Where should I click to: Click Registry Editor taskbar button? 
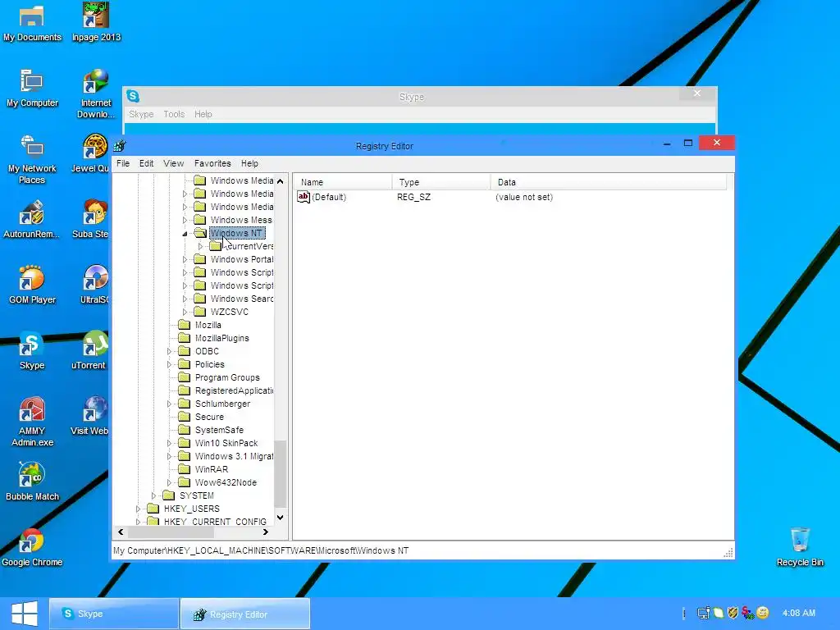[x=244, y=614]
